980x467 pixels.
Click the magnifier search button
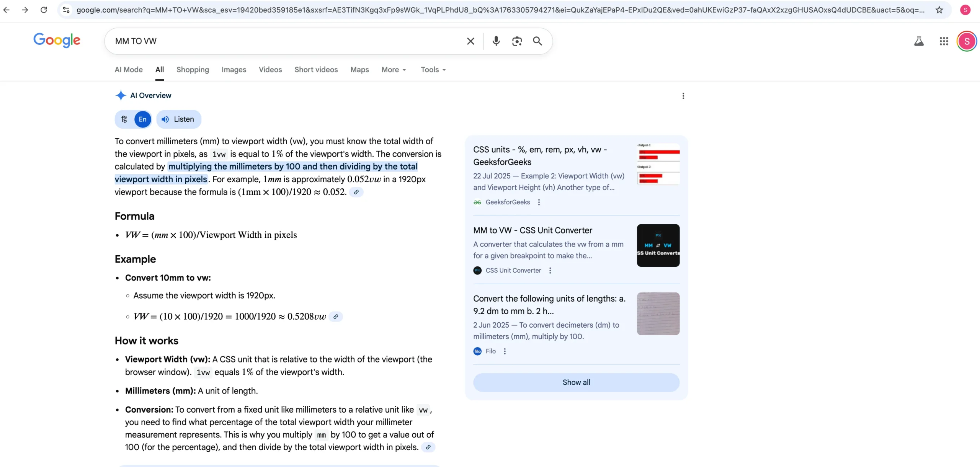(537, 41)
